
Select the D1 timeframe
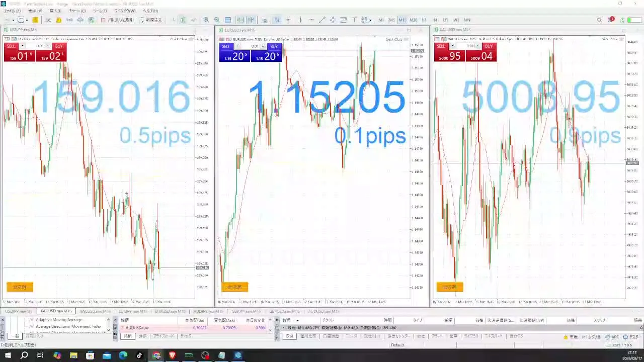(445, 20)
